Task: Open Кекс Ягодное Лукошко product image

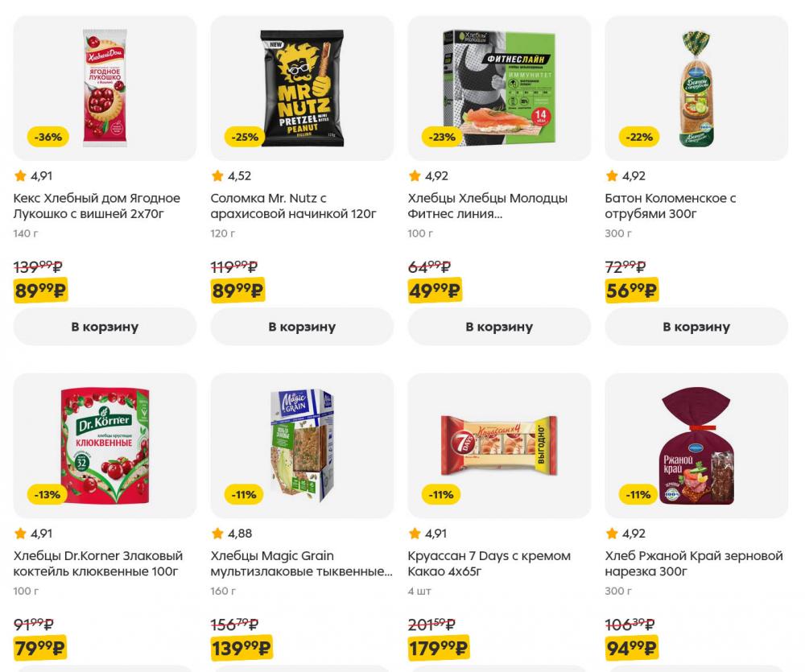Action: 105,88
